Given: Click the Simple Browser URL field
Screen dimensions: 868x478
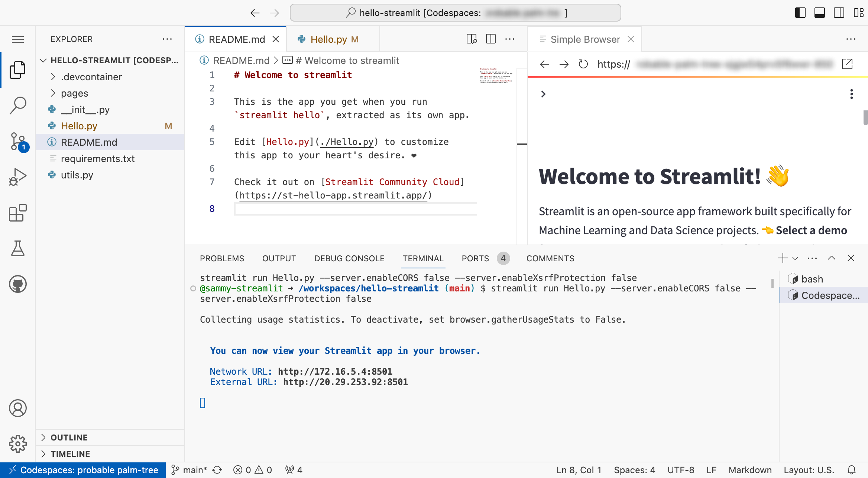Looking at the screenshot, I should [x=713, y=64].
